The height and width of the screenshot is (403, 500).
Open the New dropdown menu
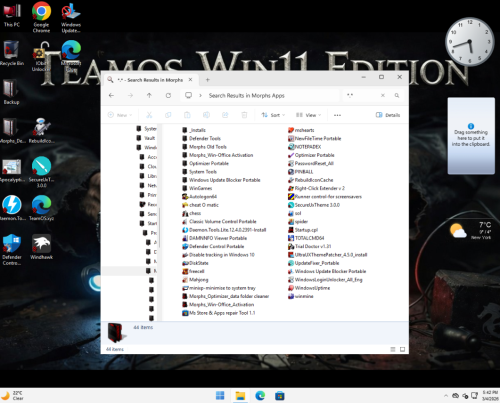tap(120, 115)
